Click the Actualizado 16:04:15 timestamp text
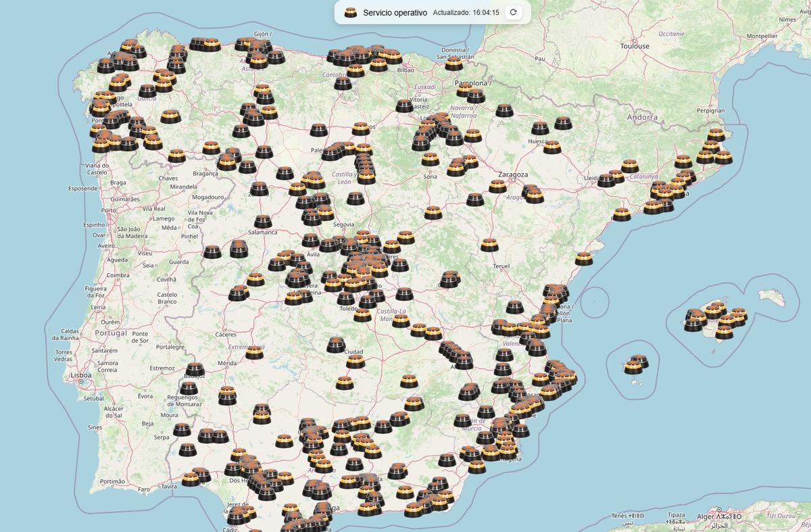The image size is (811, 532). 466,11
